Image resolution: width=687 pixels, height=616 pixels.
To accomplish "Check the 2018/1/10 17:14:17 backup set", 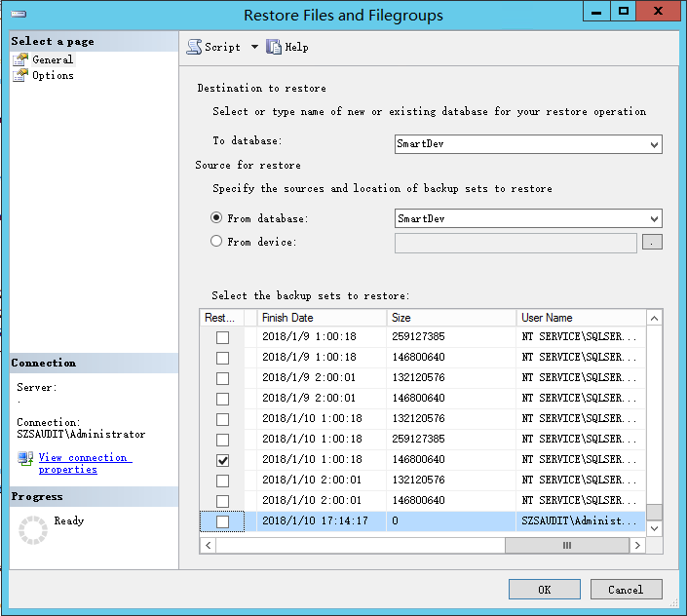I will tap(223, 521).
